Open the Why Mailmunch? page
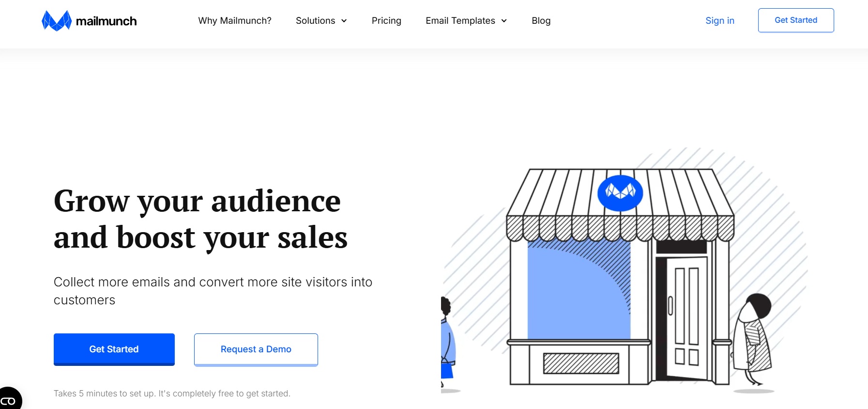This screenshot has height=409, width=868. (x=234, y=21)
